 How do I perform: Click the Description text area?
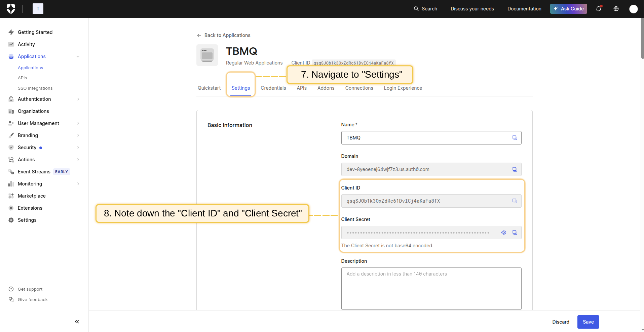pos(431,288)
